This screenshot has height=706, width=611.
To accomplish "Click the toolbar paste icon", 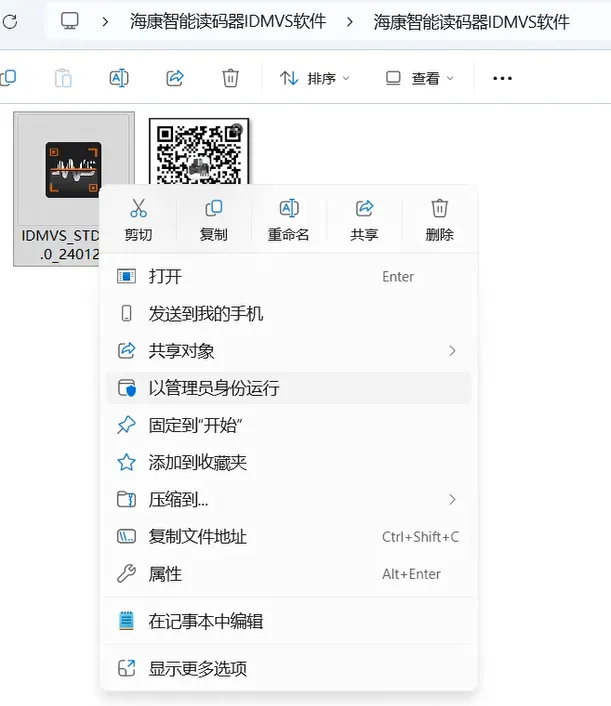I will click(x=63, y=78).
